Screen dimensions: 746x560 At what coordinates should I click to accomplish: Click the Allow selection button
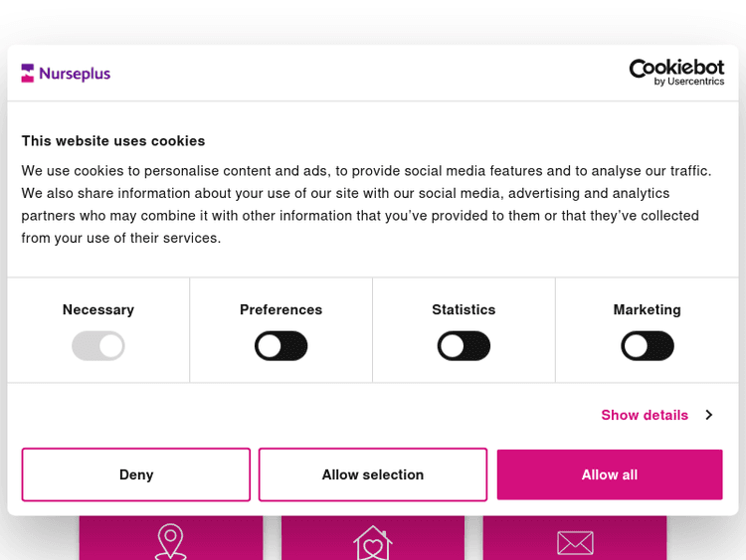[373, 474]
